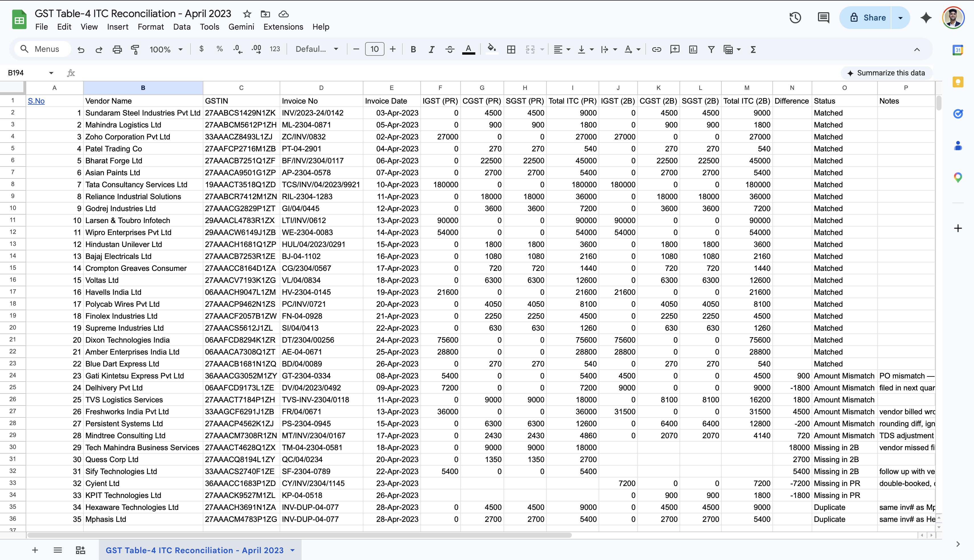Click the Functions sigma icon
The width and height of the screenshot is (974, 560).
[754, 49]
